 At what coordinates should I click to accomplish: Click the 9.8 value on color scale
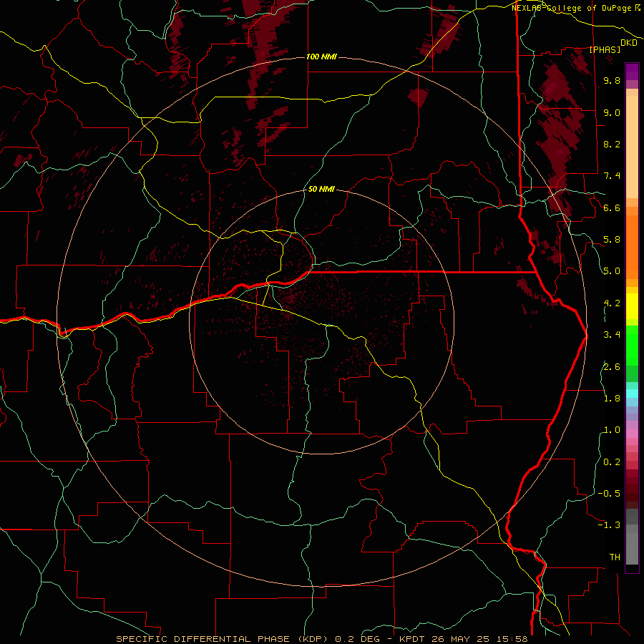tap(612, 81)
